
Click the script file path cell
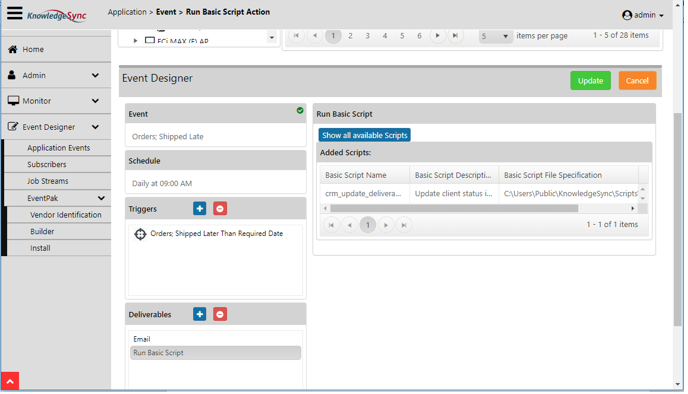coord(569,193)
